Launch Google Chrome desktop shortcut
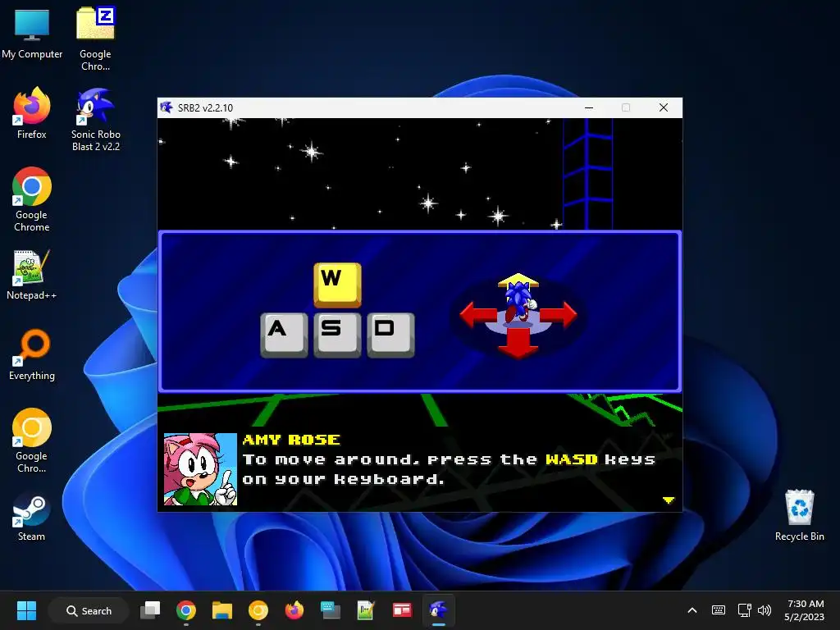Image resolution: width=840 pixels, height=630 pixels. pyautogui.click(x=32, y=199)
